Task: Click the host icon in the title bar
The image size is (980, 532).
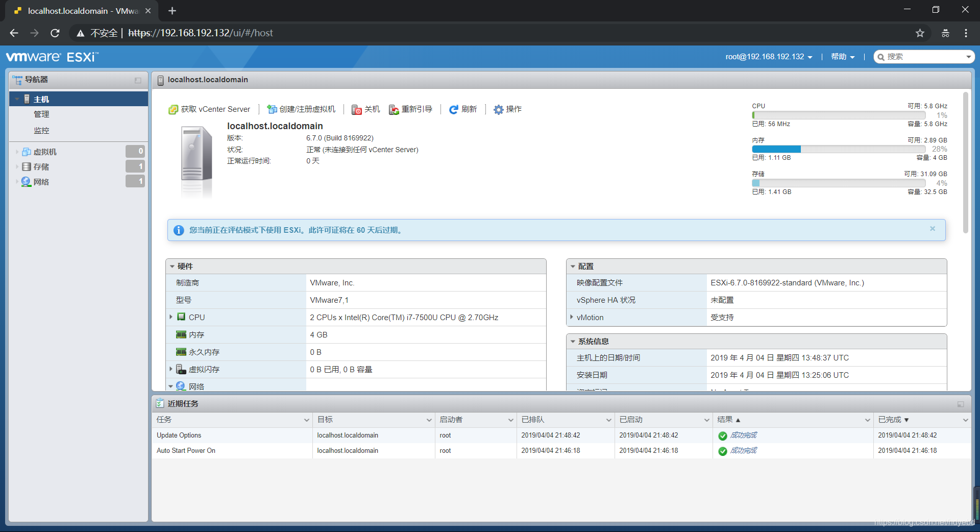Action: click(160, 80)
